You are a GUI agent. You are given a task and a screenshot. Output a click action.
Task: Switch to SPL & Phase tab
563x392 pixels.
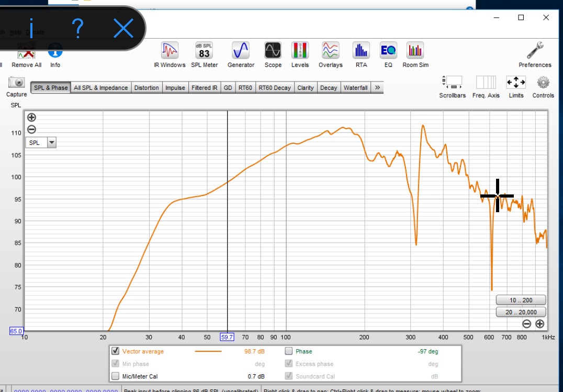(51, 87)
